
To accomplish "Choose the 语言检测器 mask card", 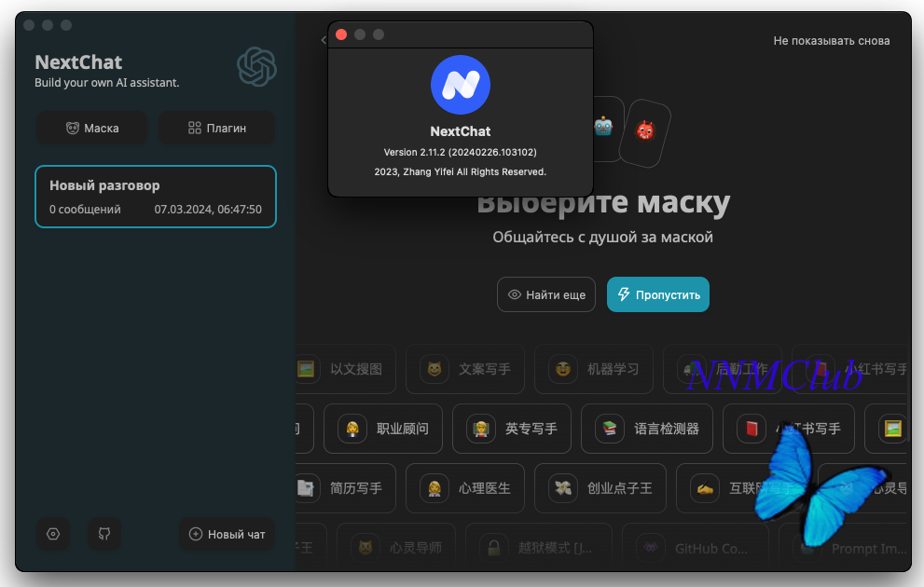I will (x=647, y=429).
